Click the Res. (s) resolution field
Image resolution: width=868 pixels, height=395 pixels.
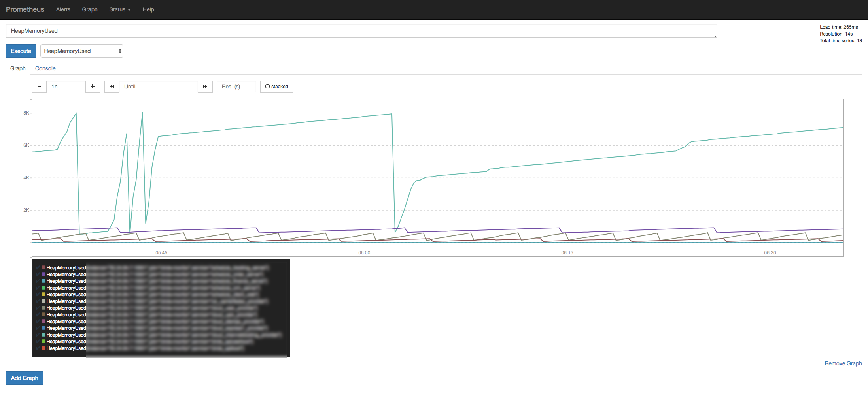[236, 87]
